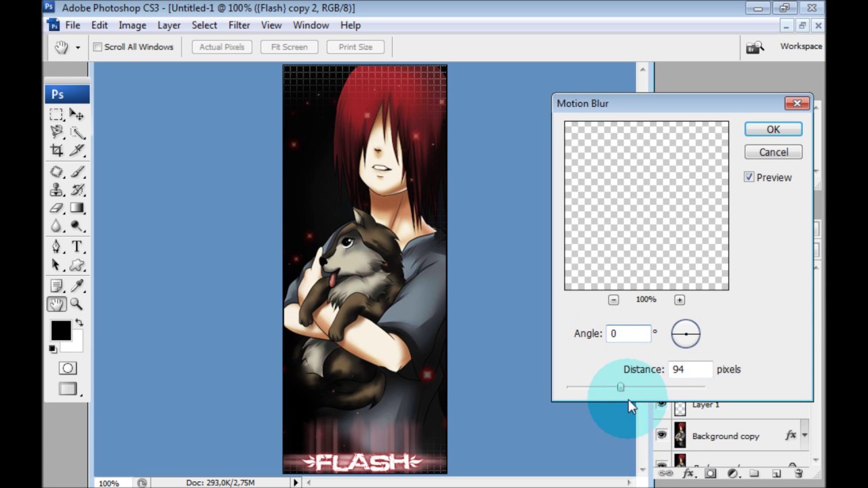Uncheck the Preview checkbox in Motion Blur
Screen dimensions: 868x488
pos(749,177)
